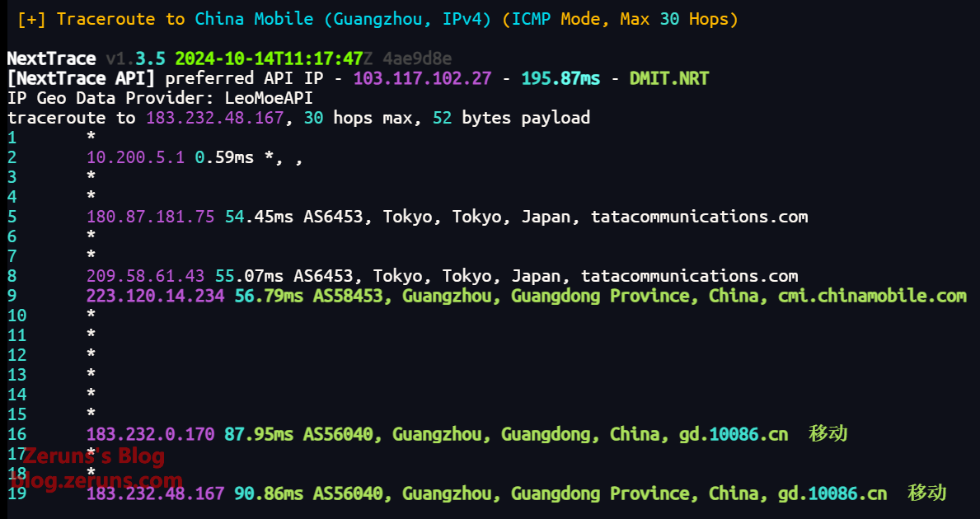Image resolution: width=980 pixels, height=519 pixels.
Task: Select hop 2 IP address 10.200.5.1
Action: 135,157
